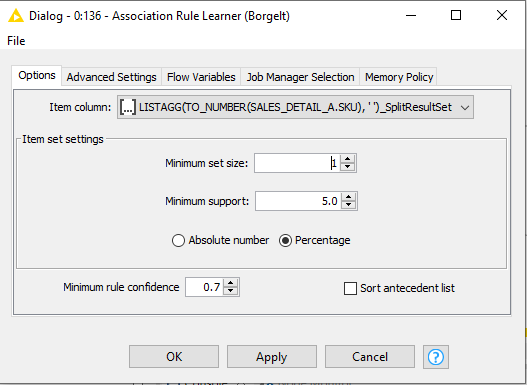Open the Job Manager Selection tab
The width and height of the screenshot is (527, 385).
[300, 77]
